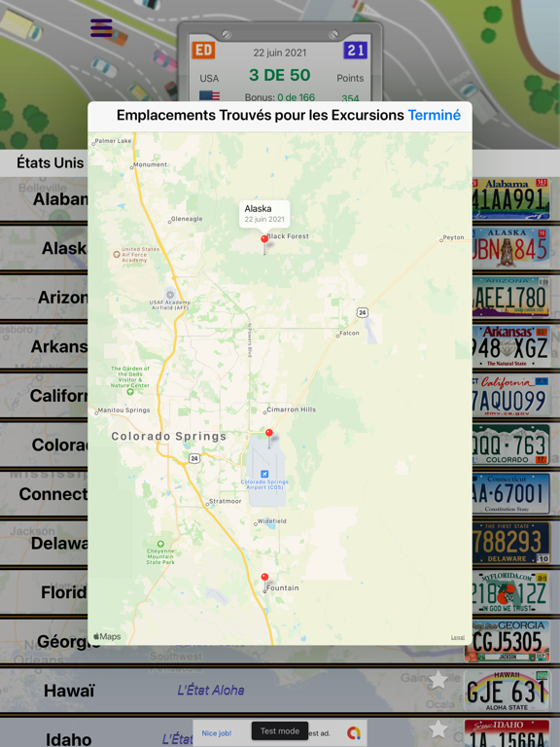Tap the United States Air Force Academy marker
560x747 pixels.
coord(117,255)
